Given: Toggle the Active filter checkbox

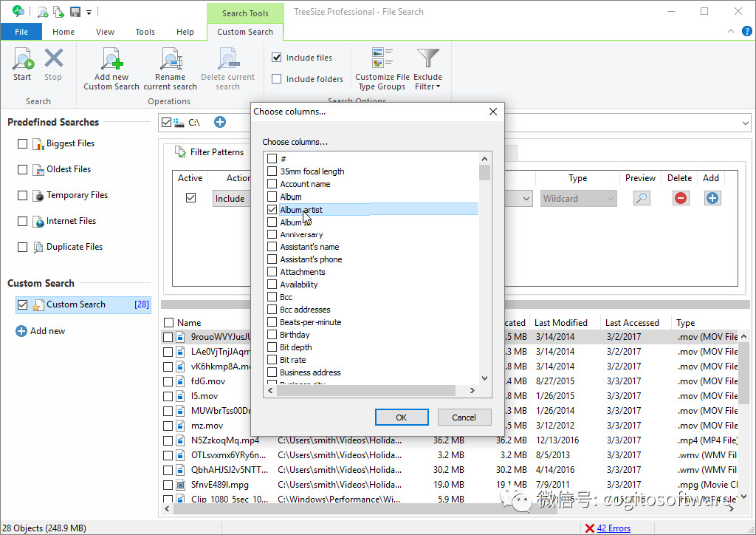Looking at the screenshot, I should (191, 198).
